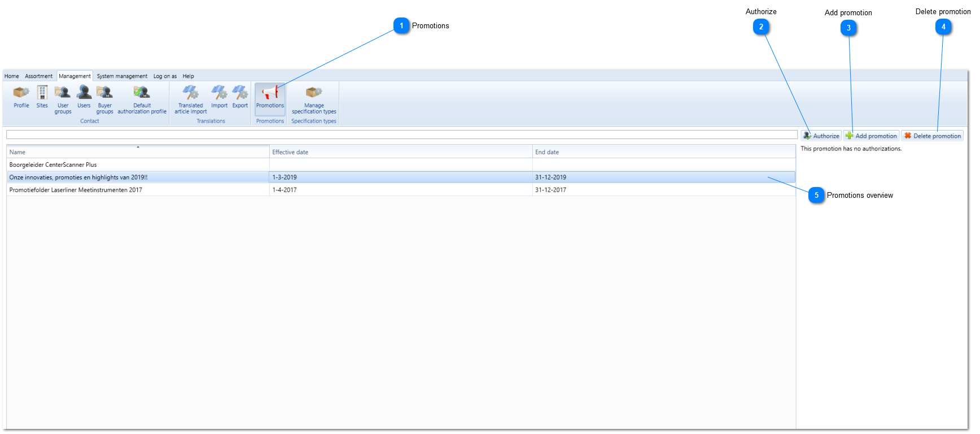
Task: Select the Management tab
Action: [x=75, y=76]
